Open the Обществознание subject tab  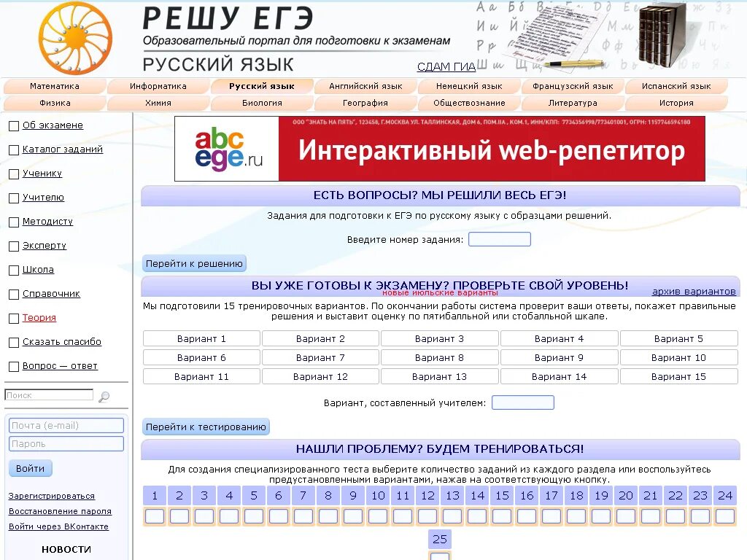coord(469,103)
